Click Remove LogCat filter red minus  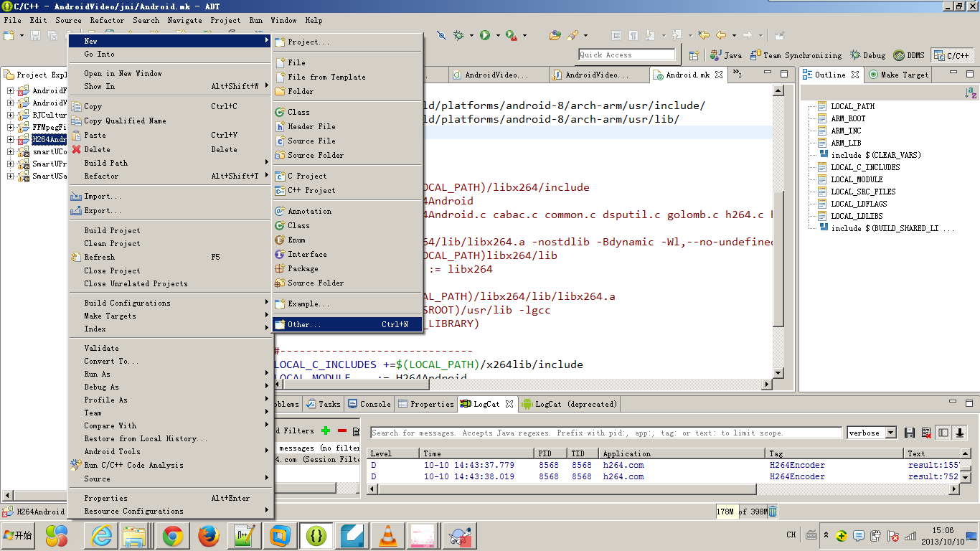342,430
